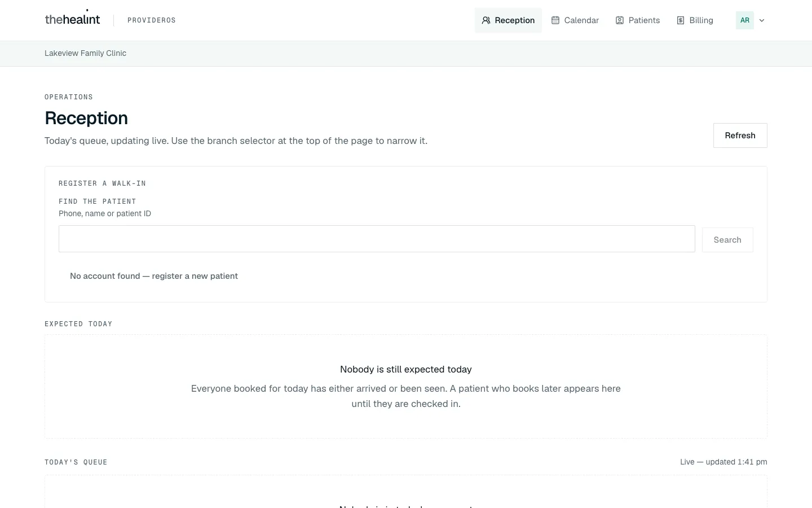Click the Calendar grid icon
The image size is (812, 508).
(x=555, y=20)
